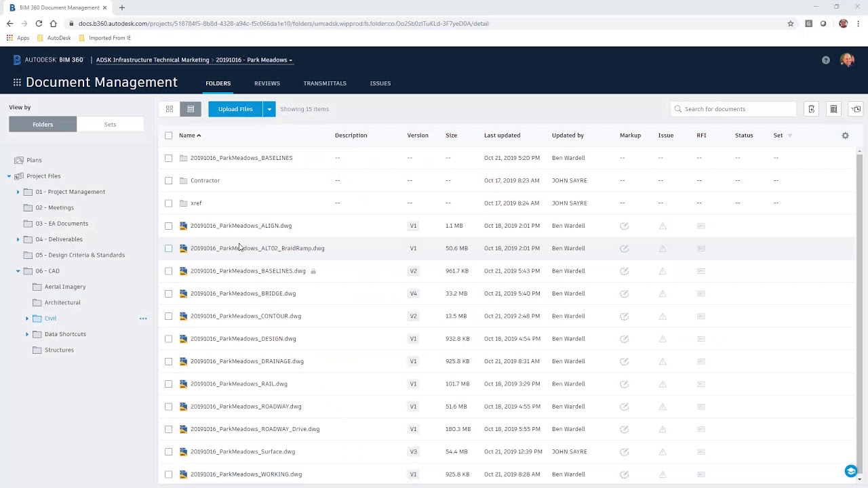Go to the Reviews tab
This screenshot has height=488, width=868.
[x=267, y=83]
